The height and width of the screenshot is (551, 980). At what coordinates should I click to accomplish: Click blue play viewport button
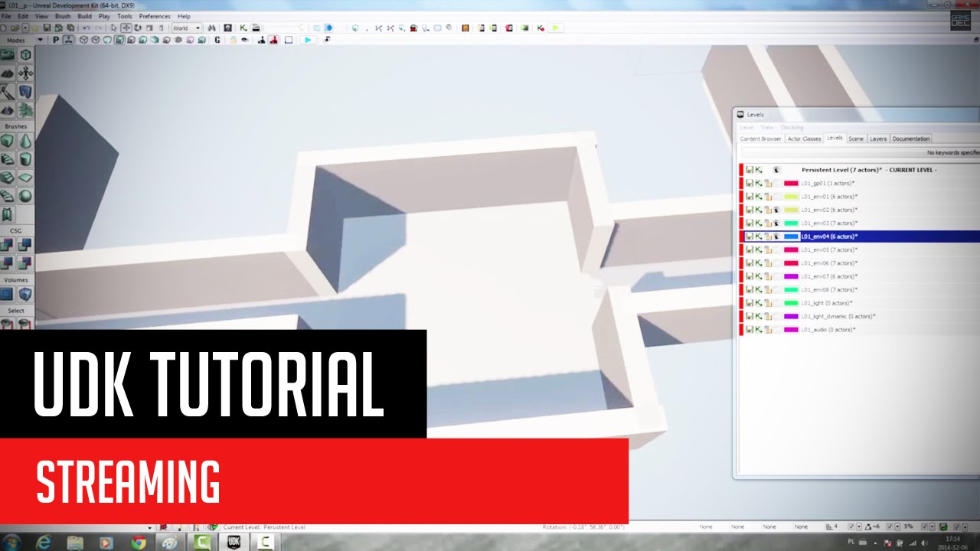point(307,40)
